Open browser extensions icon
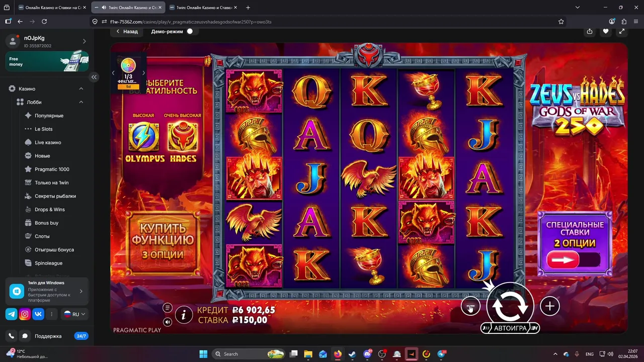The height and width of the screenshot is (362, 644). [x=624, y=22]
